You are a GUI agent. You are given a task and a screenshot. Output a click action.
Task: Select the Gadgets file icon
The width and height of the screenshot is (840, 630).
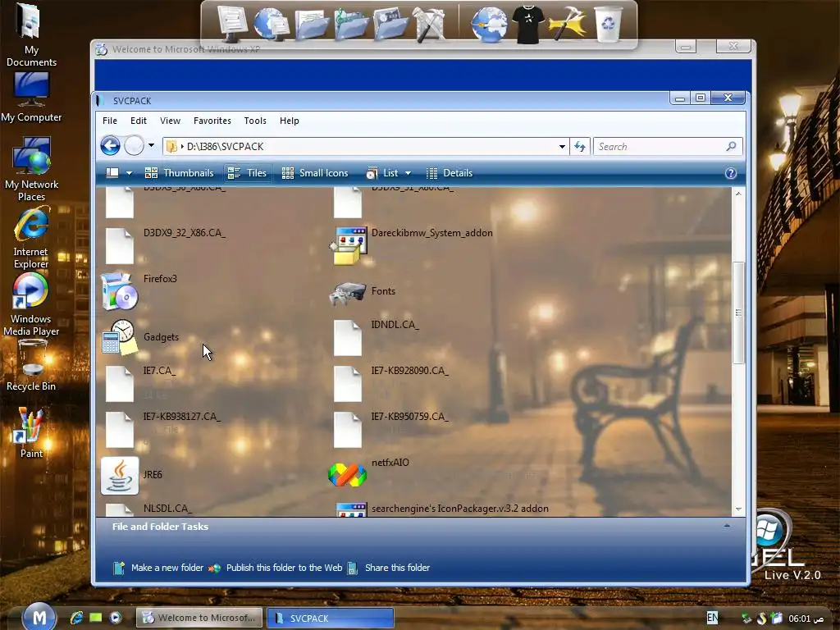coord(120,337)
